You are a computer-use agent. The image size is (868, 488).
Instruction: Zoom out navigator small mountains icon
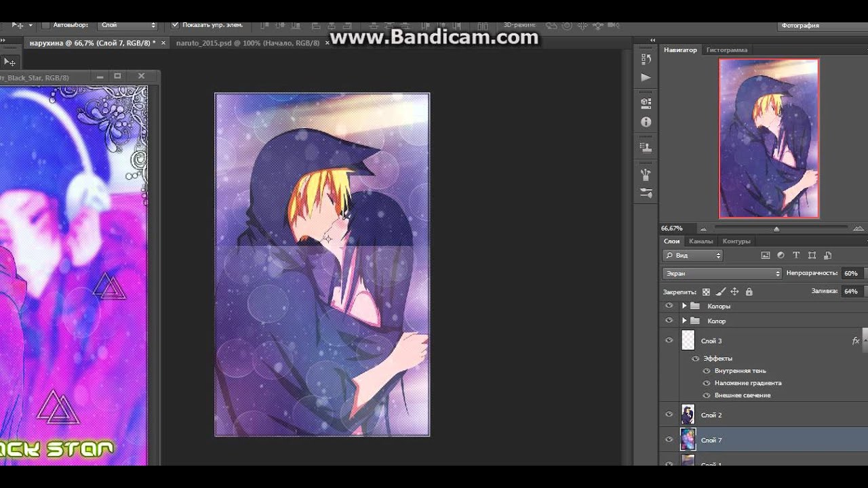[x=703, y=229]
